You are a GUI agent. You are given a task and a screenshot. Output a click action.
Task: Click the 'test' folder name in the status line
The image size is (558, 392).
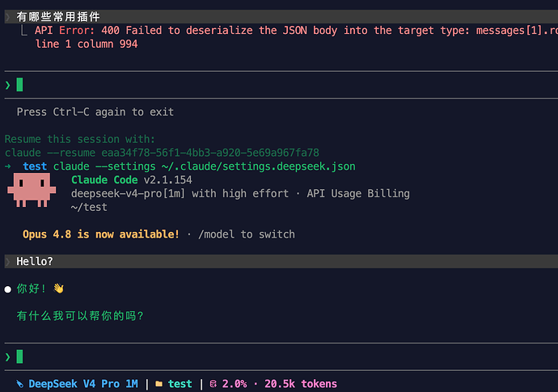pyautogui.click(x=180, y=384)
